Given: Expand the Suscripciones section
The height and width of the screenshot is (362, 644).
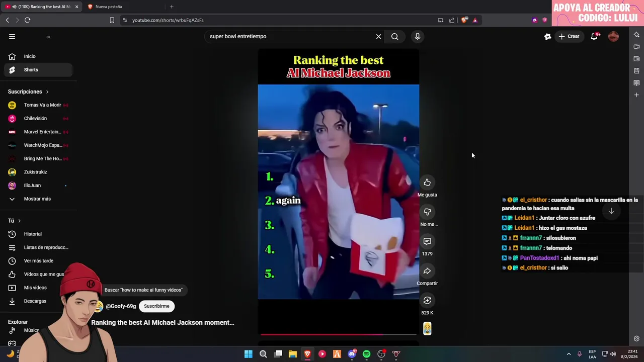Looking at the screenshot, I should tap(28, 92).
